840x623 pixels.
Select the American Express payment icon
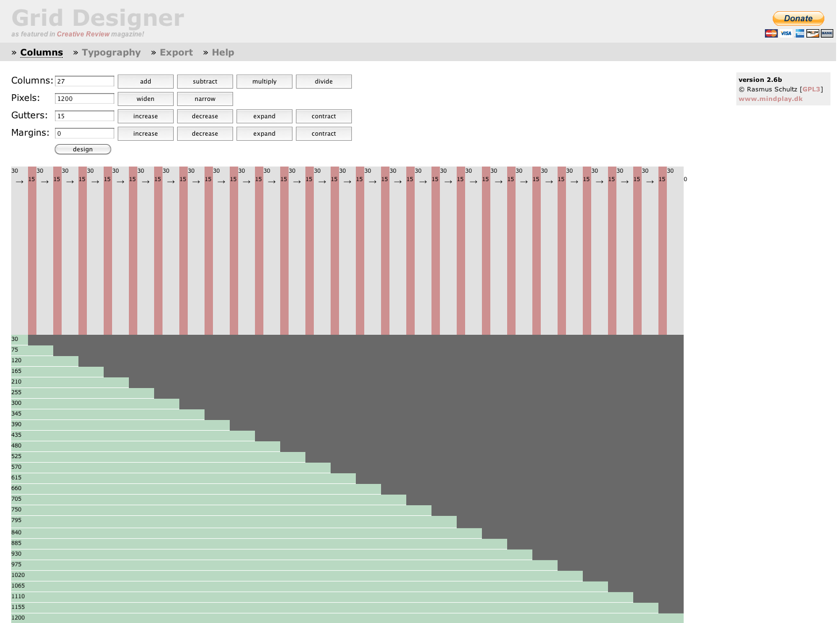tap(800, 33)
